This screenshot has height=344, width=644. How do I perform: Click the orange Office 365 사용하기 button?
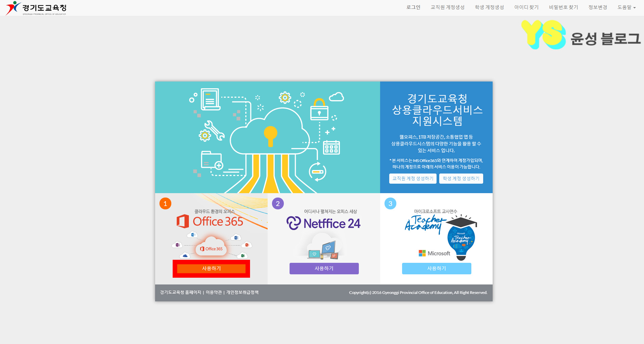pos(211,269)
